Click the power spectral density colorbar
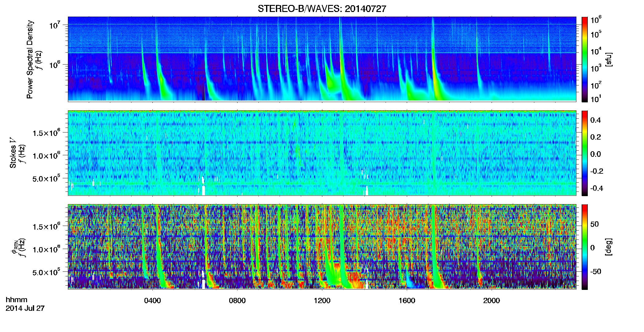This screenshot has width=644, height=332. pyautogui.click(x=585, y=59)
